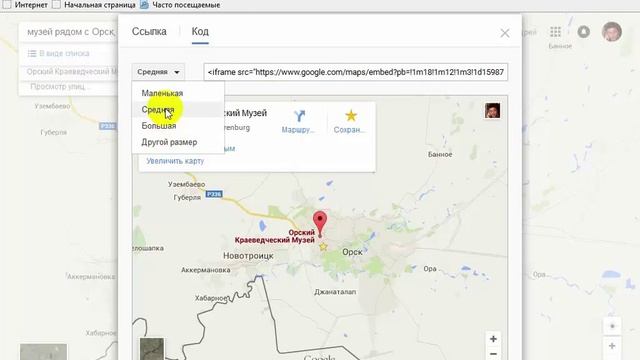Screen dimensions: 640x360
Task: Click the iframe embed code field
Action: [356, 72]
